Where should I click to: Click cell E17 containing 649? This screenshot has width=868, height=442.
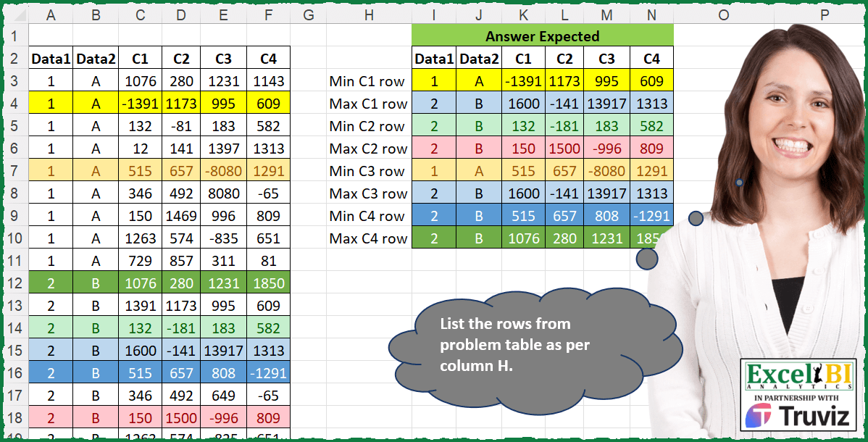pyautogui.click(x=223, y=396)
